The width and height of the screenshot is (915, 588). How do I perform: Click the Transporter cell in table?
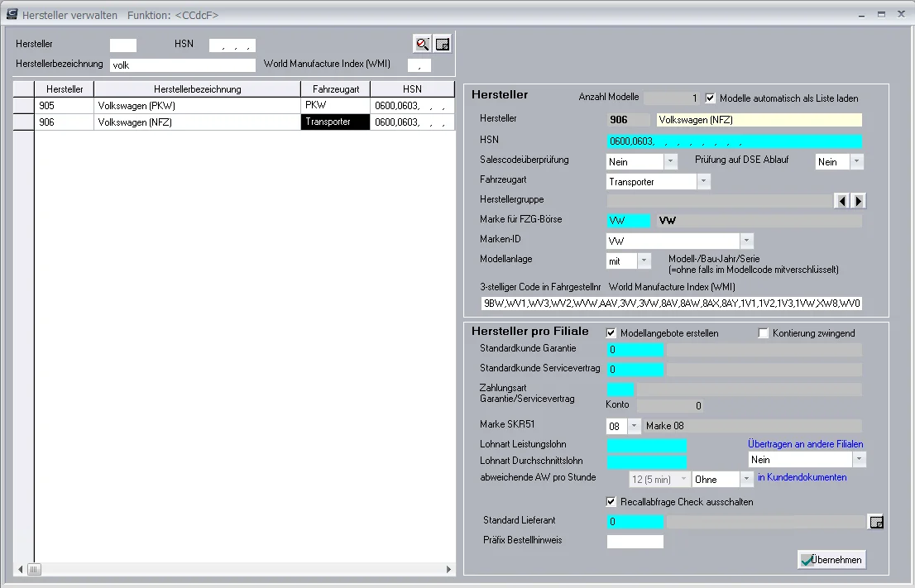[336, 122]
